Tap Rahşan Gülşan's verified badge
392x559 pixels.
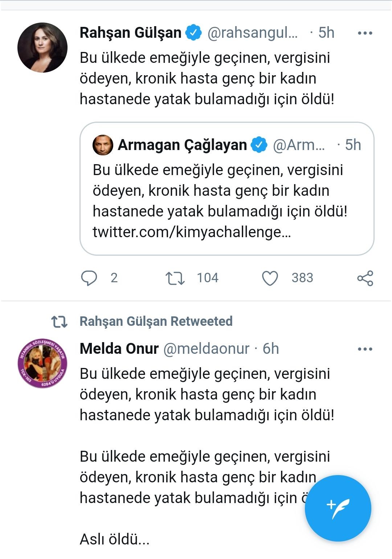tap(194, 33)
